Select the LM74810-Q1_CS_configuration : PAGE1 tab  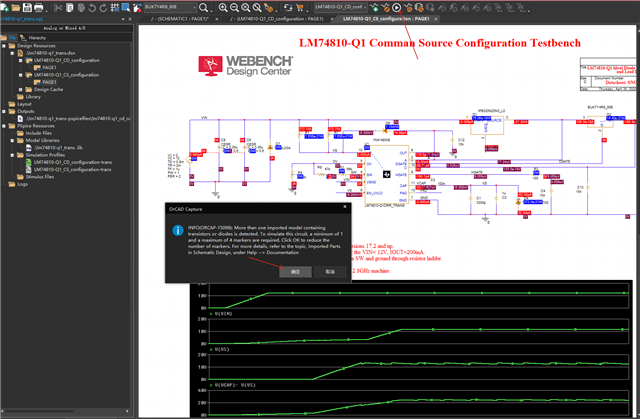(x=386, y=19)
